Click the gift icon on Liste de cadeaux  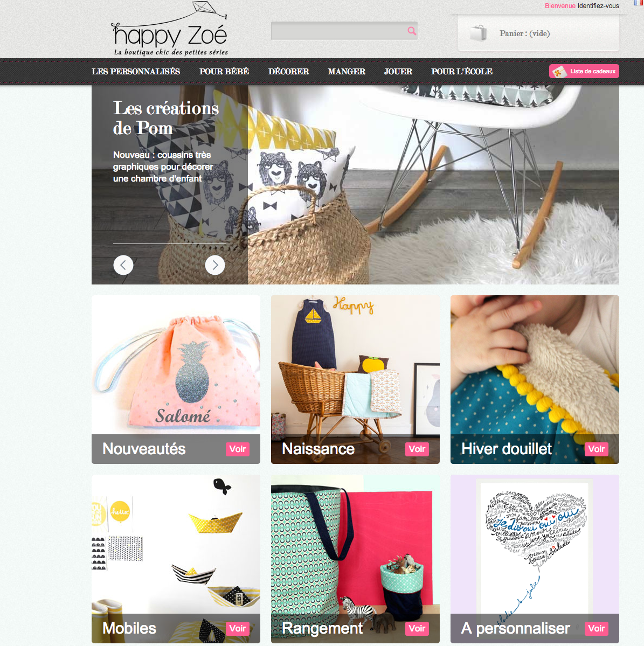coord(559,72)
